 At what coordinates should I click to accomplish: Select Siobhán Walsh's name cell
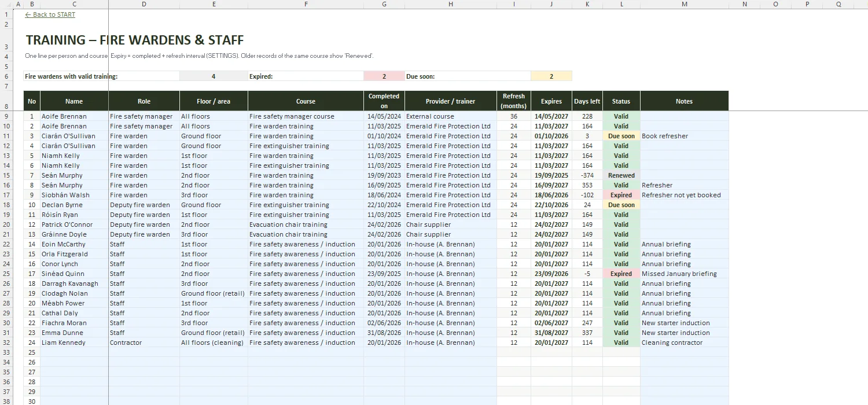click(x=74, y=195)
